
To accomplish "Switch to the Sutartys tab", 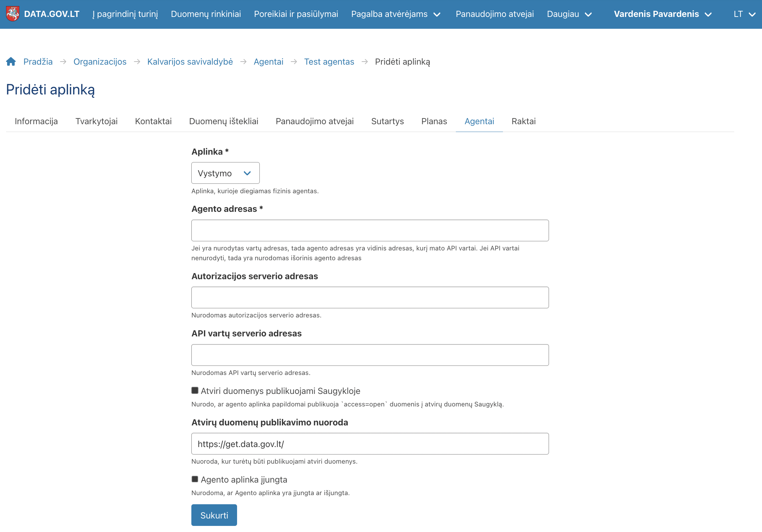I will [x=387, y=121].
